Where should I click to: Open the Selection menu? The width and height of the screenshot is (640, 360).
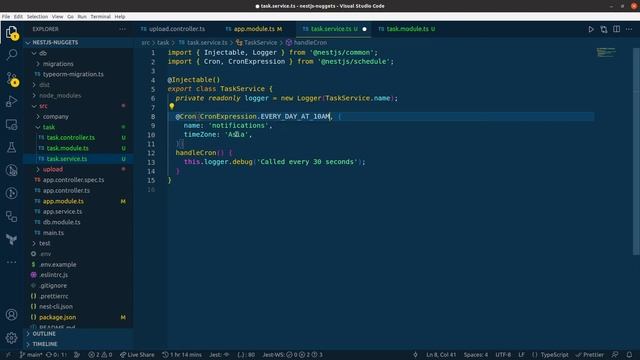click(37, 17)
